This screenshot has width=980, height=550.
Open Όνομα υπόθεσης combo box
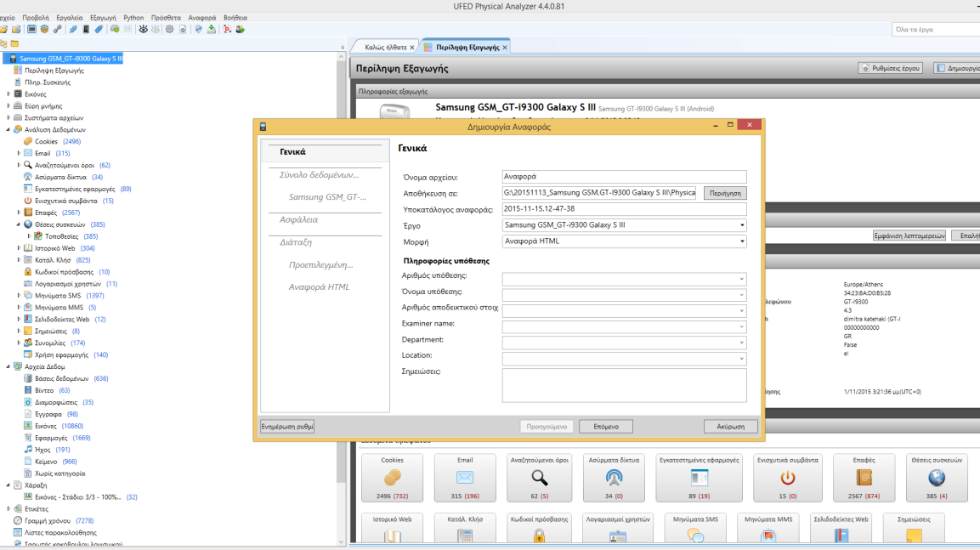(x=624, y=295)
